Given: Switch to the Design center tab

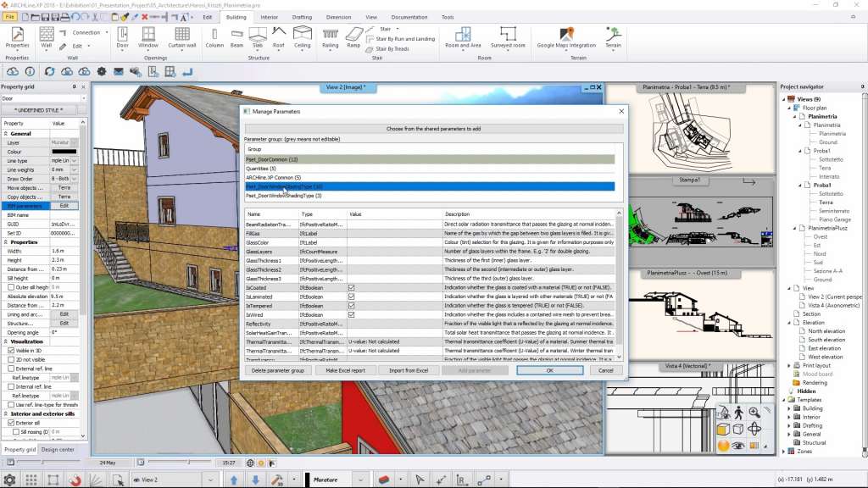Looking at the screenshot, I should point(58,450).
